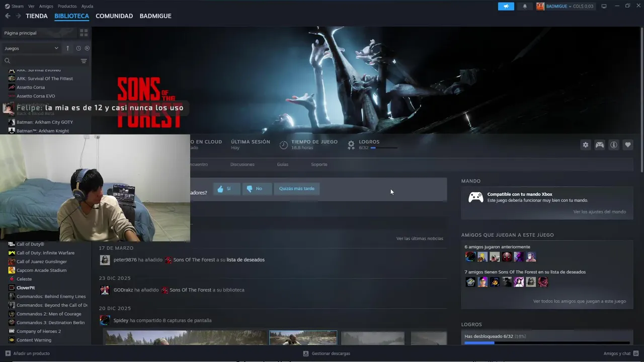Click the unlocked 6/32 achievements progress bar
This screenshot has height=362, width=644.
[546, 343]
